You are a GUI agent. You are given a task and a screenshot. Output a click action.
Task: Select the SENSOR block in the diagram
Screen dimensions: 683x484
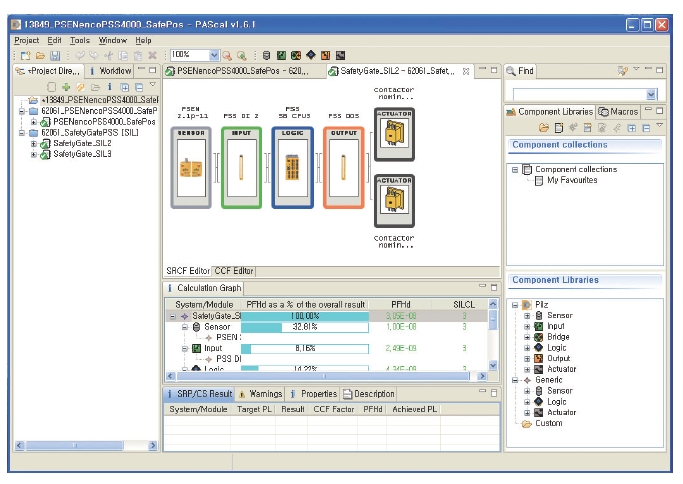coord(191,168)
